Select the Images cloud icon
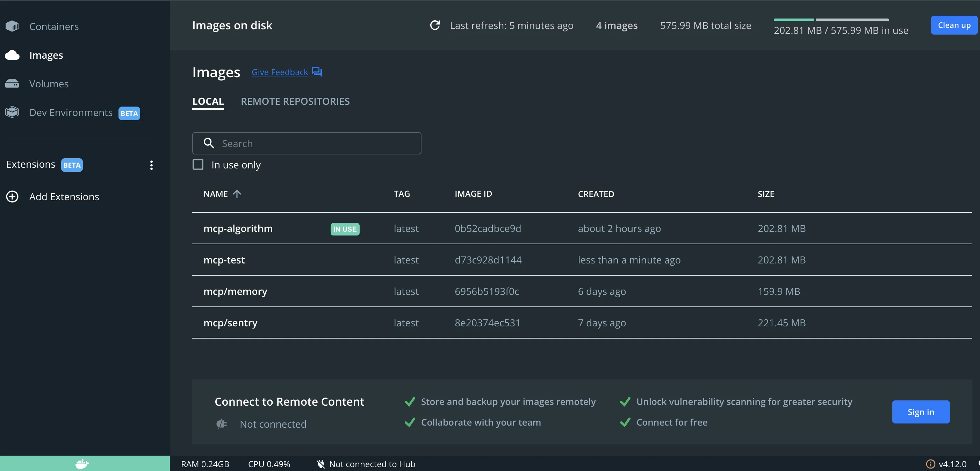The image size is (980, 471). [12, 55]
